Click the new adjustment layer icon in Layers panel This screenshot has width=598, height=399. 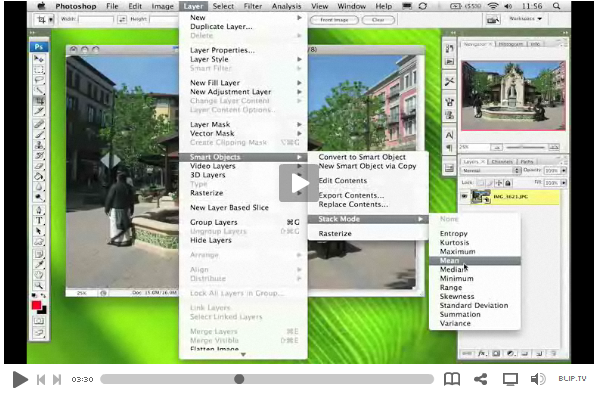(510, 354)
